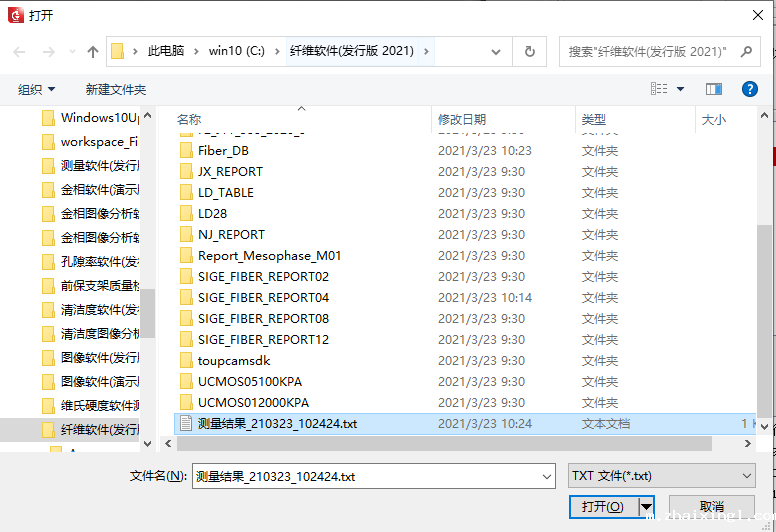This screenshot has height=532, width=776.
Task: Expand the file name combo box arrow
Action: 544,476
